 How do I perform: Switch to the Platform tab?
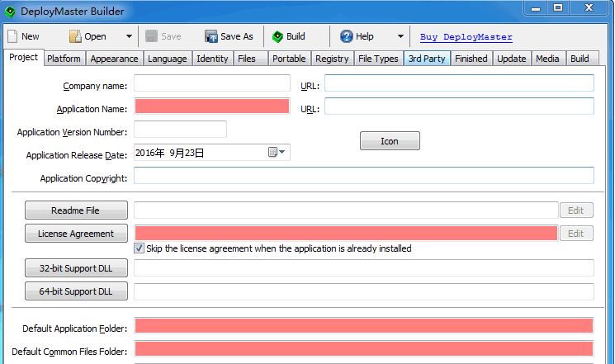coord(64,59)
